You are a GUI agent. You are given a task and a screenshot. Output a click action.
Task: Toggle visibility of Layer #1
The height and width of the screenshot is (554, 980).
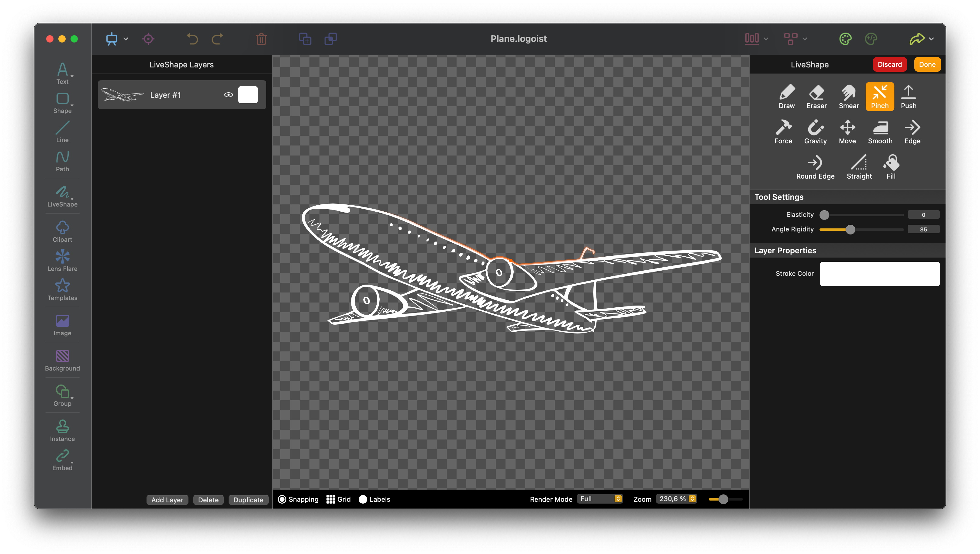click(x=229, y=95)
